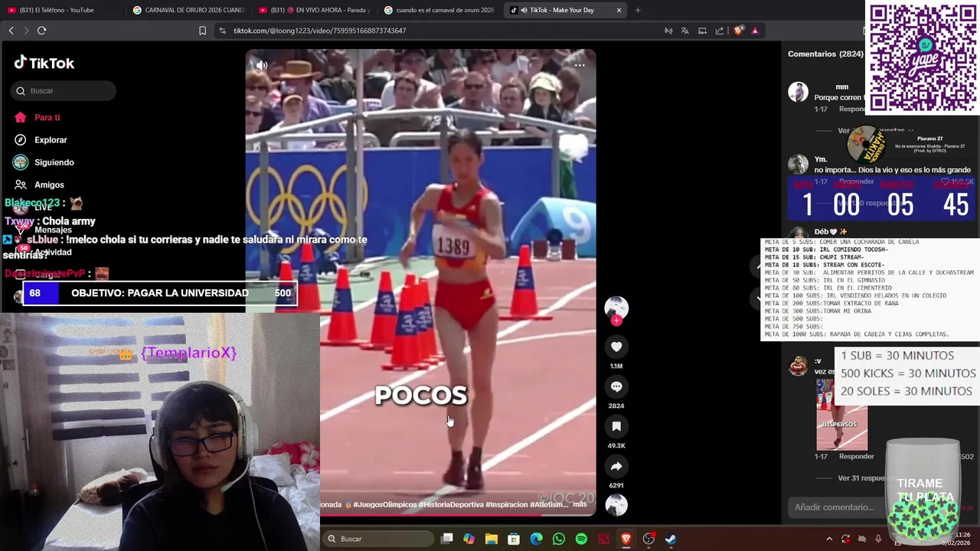Open spinning sound disc avatar at bottom
The image size is (980, 551).
pos(616,505)
